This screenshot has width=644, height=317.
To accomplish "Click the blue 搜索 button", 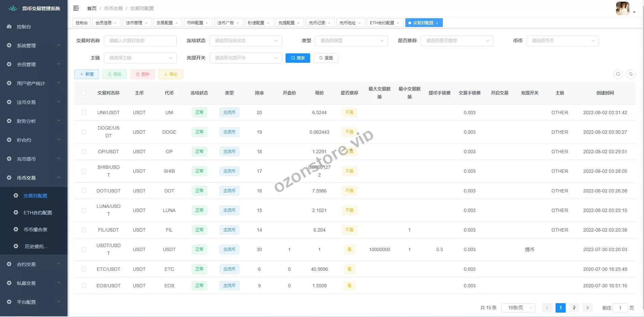I will pos(298,58).
